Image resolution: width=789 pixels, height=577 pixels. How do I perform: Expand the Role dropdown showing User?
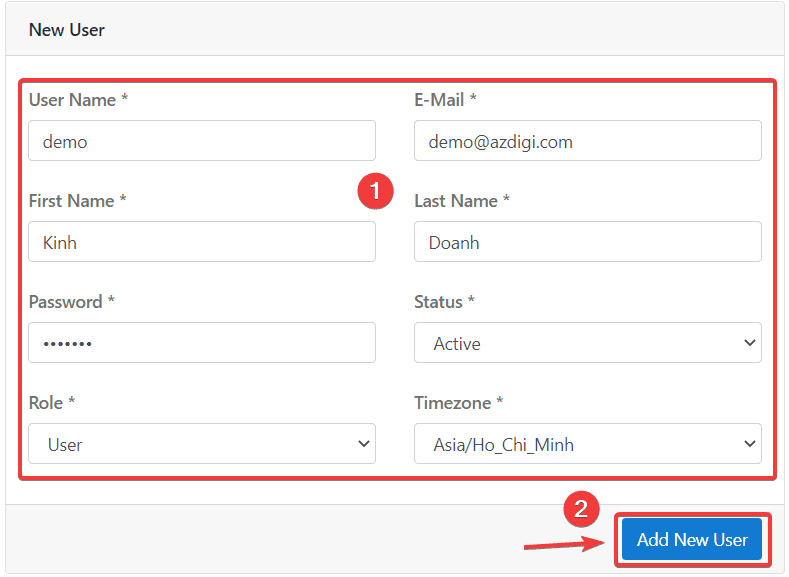point(202,444)
